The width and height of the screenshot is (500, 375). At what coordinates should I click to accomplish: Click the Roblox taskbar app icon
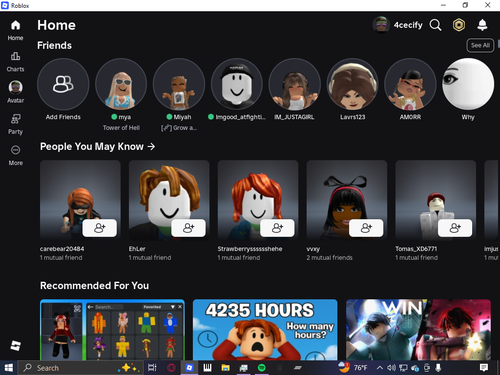click(x=189, y=368)
